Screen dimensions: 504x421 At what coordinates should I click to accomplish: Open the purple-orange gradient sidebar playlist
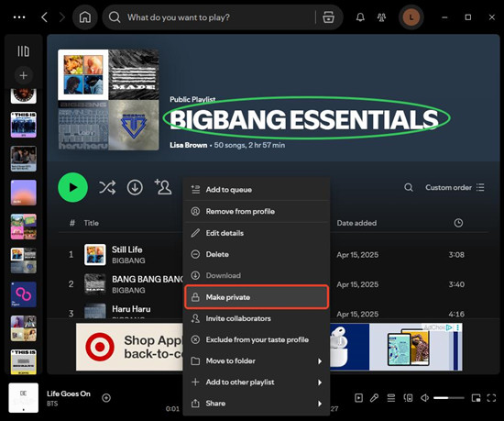pyautogui.click(x=24, y=193)
